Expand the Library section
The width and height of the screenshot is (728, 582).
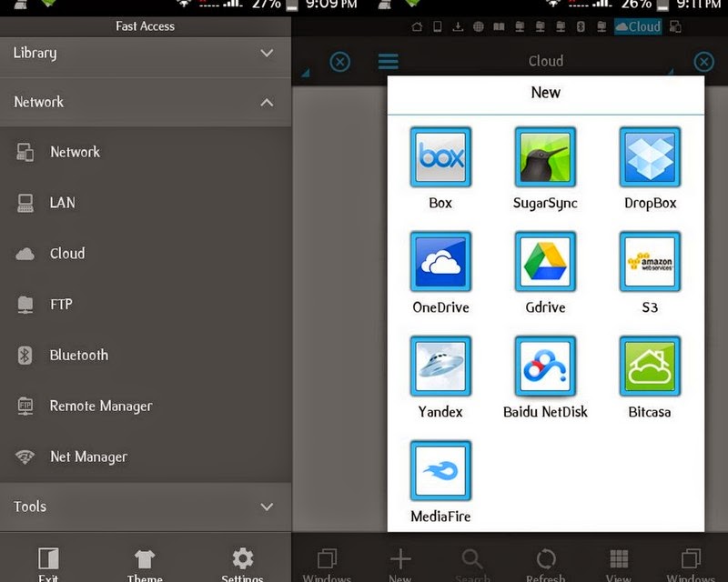click(146, 53)
